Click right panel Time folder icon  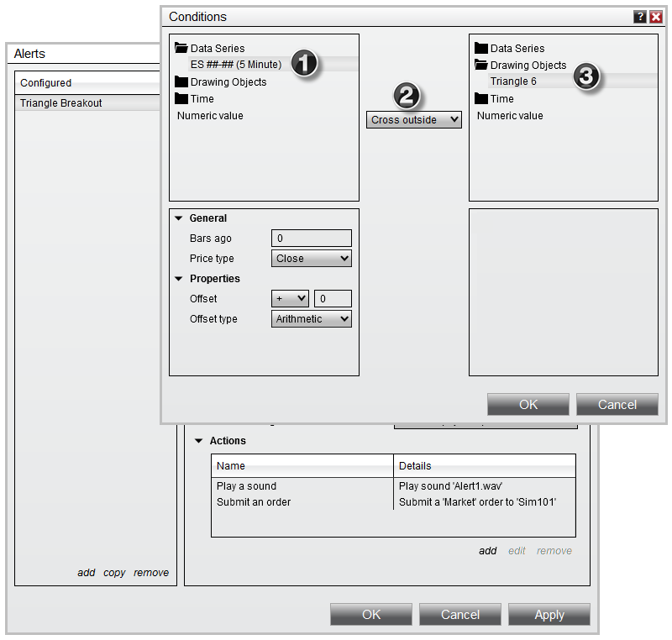(481, 99)
